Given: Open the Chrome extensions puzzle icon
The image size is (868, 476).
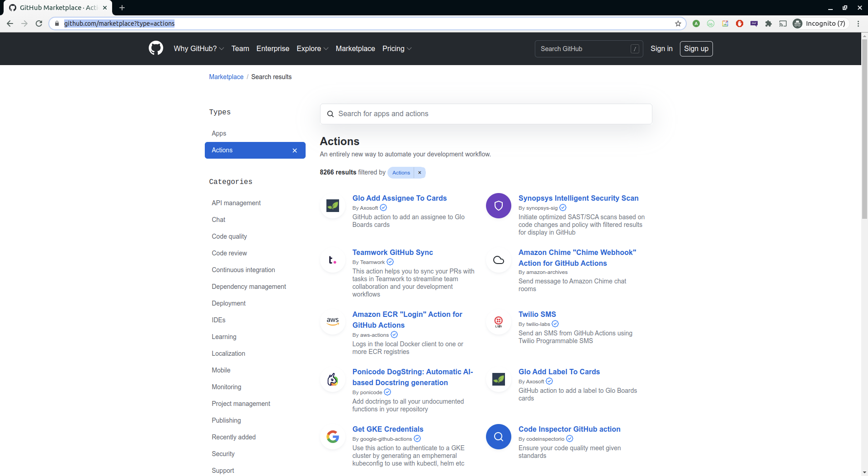Looking at the screenshot, I should click(769, 24).
